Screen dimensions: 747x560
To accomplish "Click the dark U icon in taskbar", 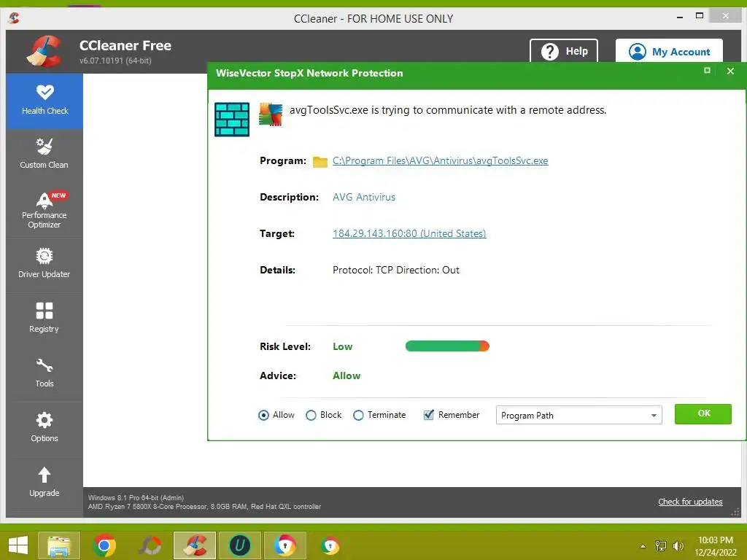I will click(x=239, y=545).
